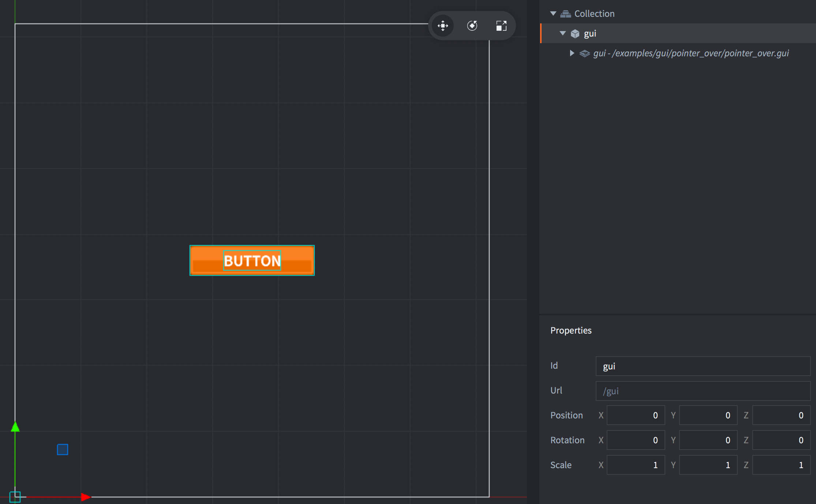Click the red X-axis arrow handle

(x=86, y=497)
